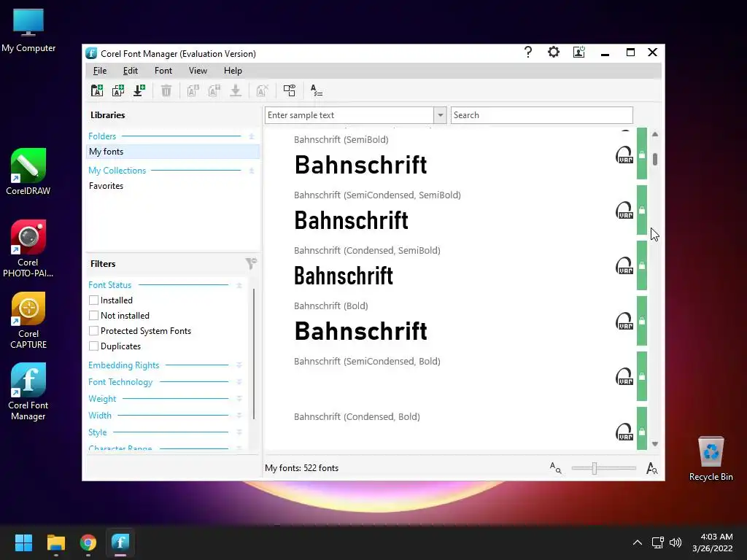The width and height of the screenshot is (747, 560).
Task: Expand the Style filter group
Action: point(239,432)
